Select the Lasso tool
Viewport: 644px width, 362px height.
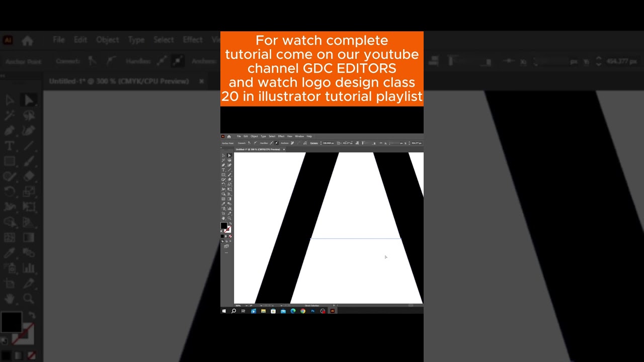coord(229,160)
